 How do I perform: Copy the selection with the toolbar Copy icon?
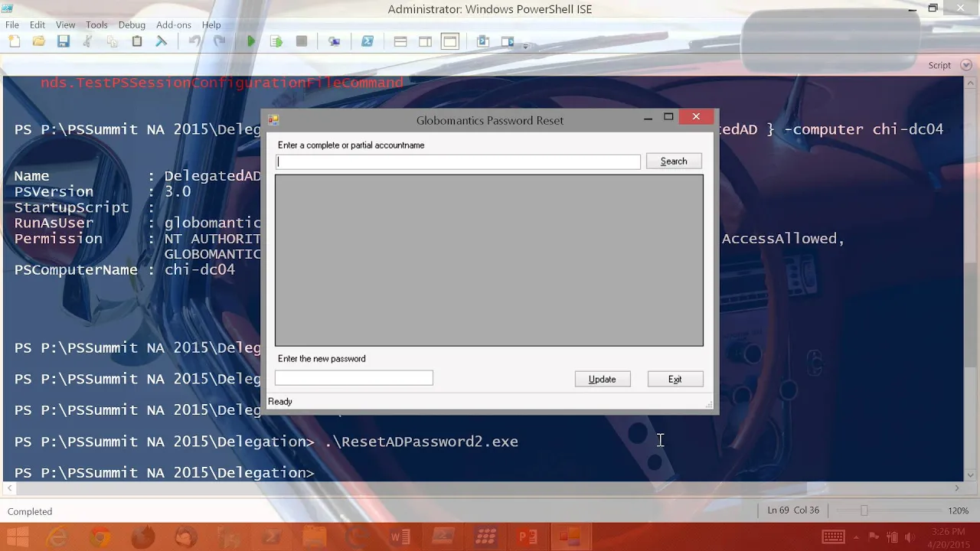click(113, 41)
